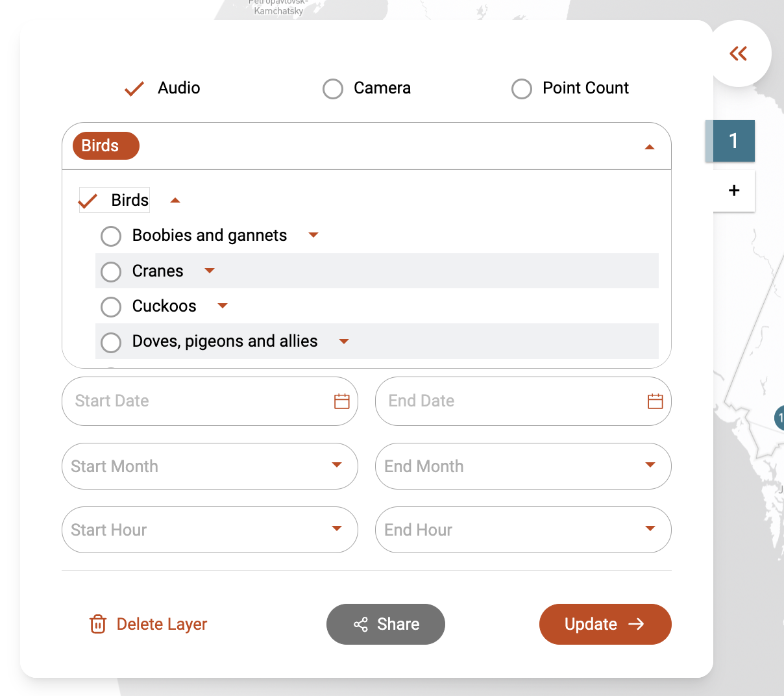The image size is (784, 696).
Task: Click the Start Date input field
Action: [x=195, y=401]
